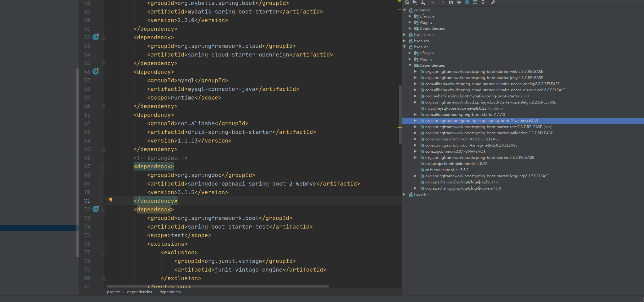Add Maven project with plus icon
This screenshot has width=644, height=302.
(433, 2)
